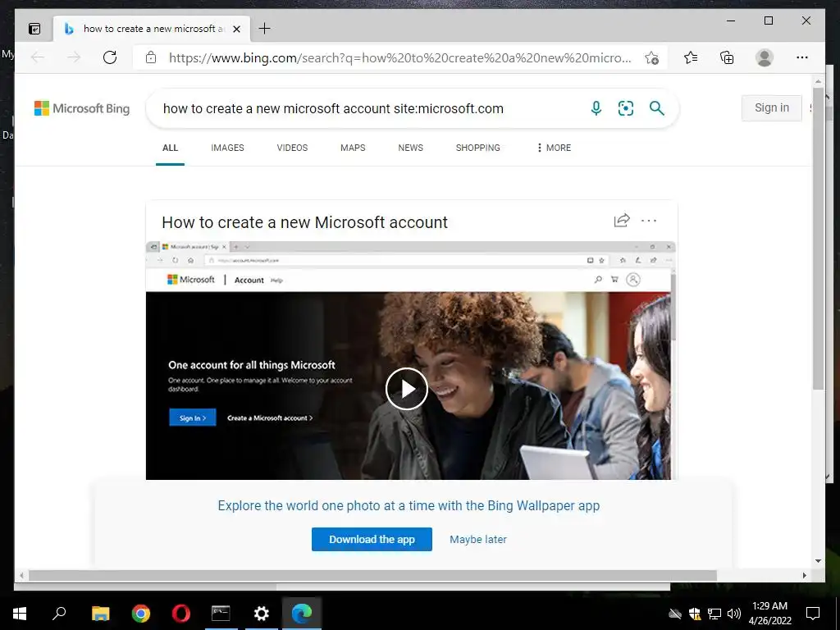
Task: Open the Collections icon in toolbar
Action: [x=727, y=57]
